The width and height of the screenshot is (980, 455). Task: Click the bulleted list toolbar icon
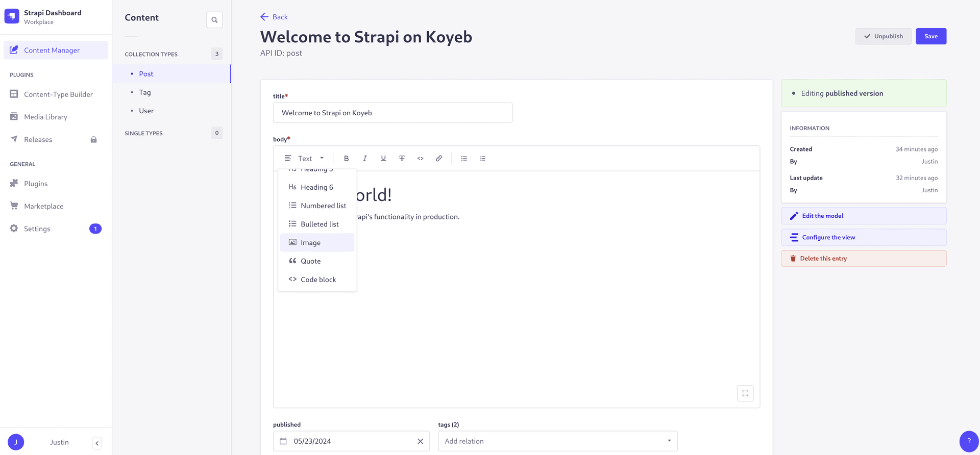click(x=464, y=159)
